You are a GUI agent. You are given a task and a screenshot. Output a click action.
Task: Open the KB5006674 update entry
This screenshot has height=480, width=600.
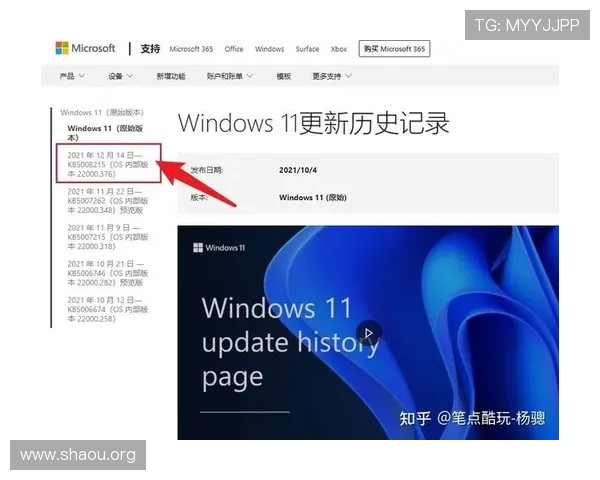[108, 309]
